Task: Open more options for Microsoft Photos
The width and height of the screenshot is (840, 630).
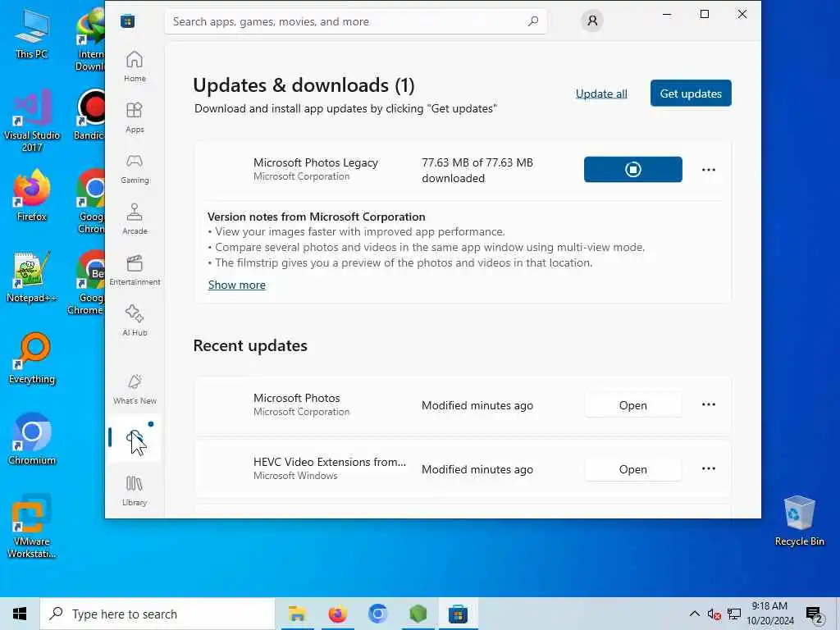Action: 708,404
